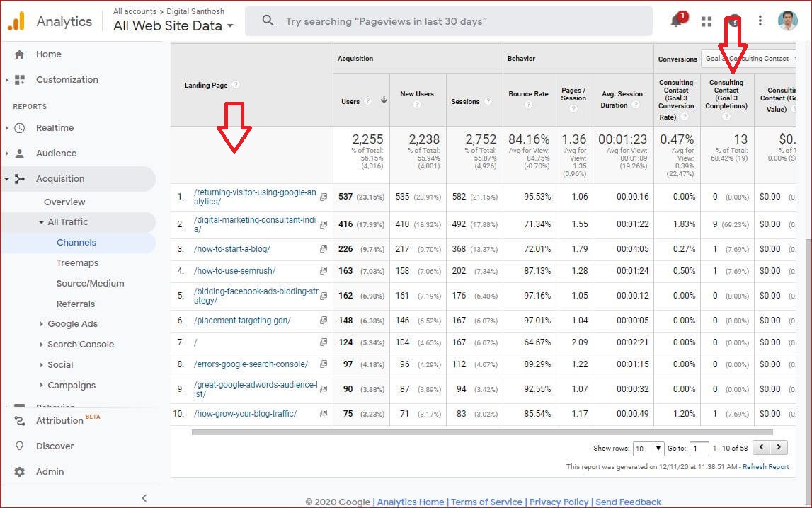Click the Attribution icon
This screenshot has height=508, width=812.
[x=20, y=421]
